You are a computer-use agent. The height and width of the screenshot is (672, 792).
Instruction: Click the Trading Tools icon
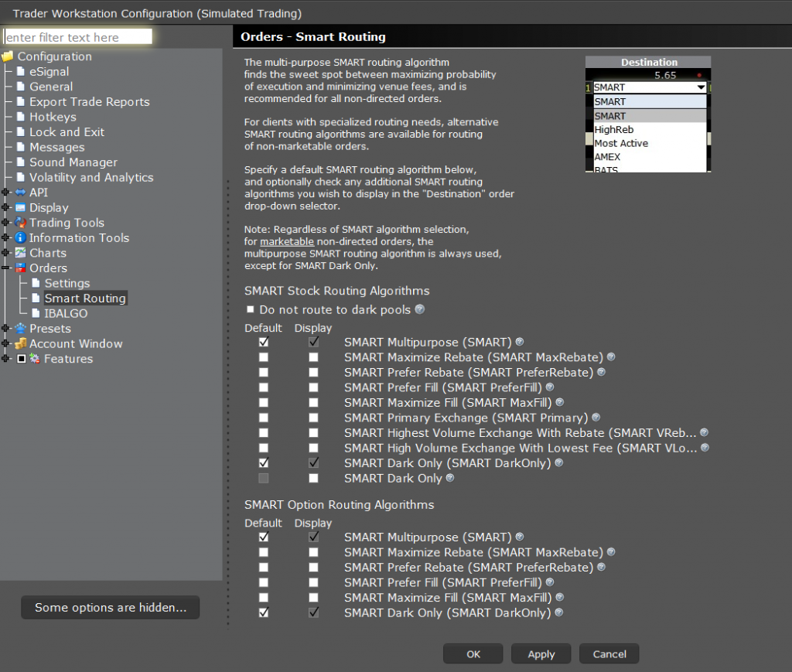pyautogui.click(x=20, y=223)
